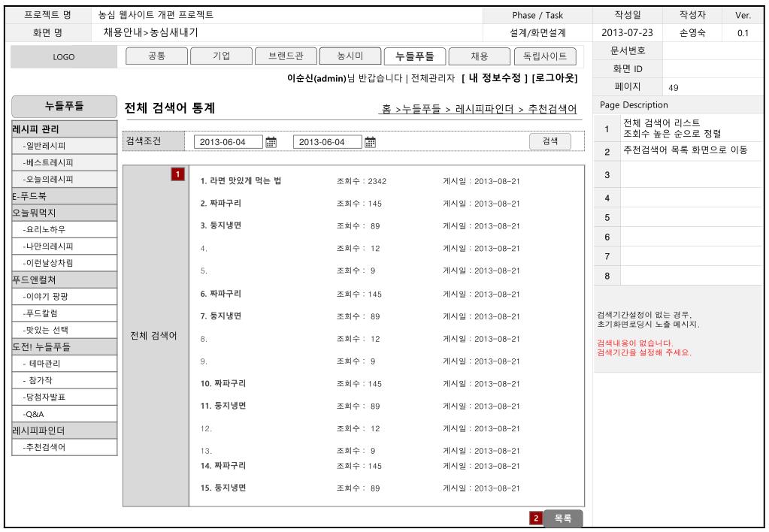Click search term 10. 짜파구리
The image size is (769, 532).
(223, 383)
